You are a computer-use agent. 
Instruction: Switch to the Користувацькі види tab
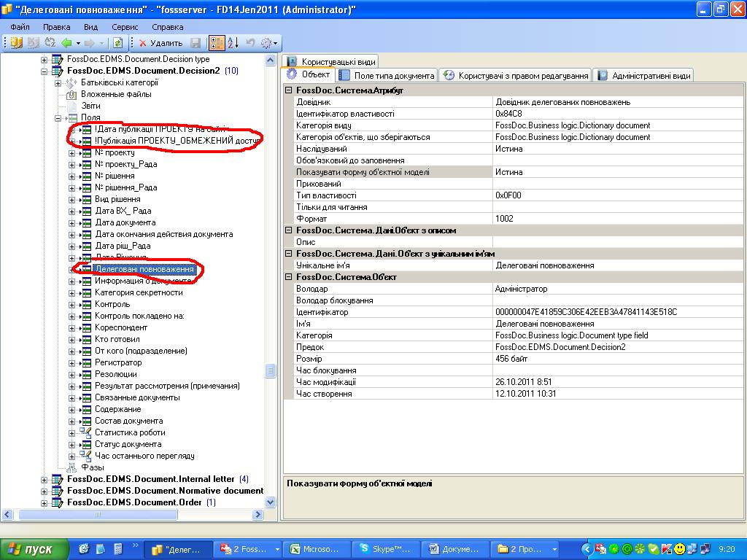point(332,61)
